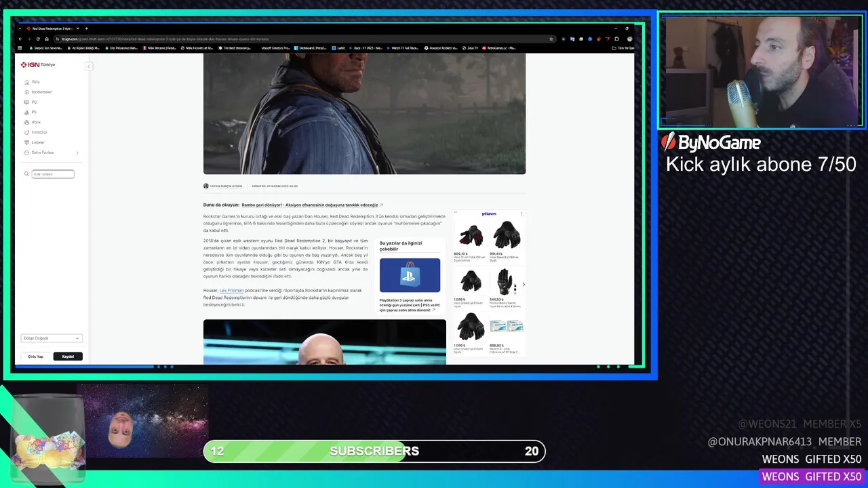Open Listeler in the sidebar
Screen dimensions: 868x488
coord(35,142)
